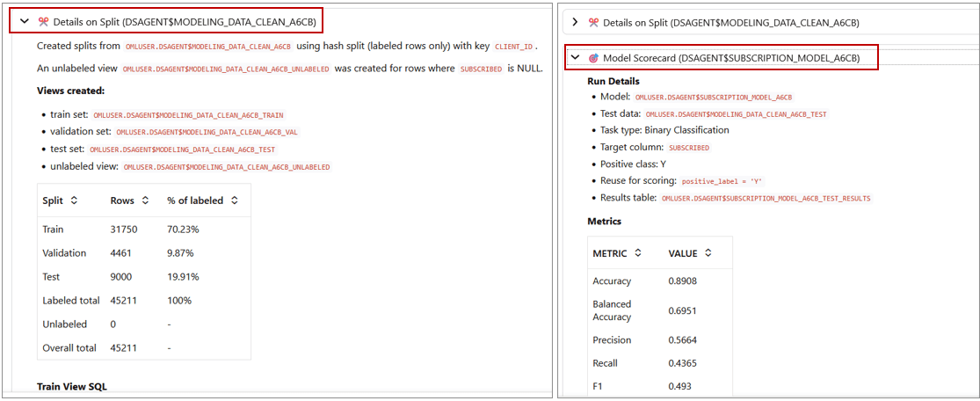This screenshot has width=980, height=401.
Task: Click the Model Scorecard (DSAGENT$SUBSCRIPTION_MODEL_A6CB) title
Action: click(x=731, y=58)
